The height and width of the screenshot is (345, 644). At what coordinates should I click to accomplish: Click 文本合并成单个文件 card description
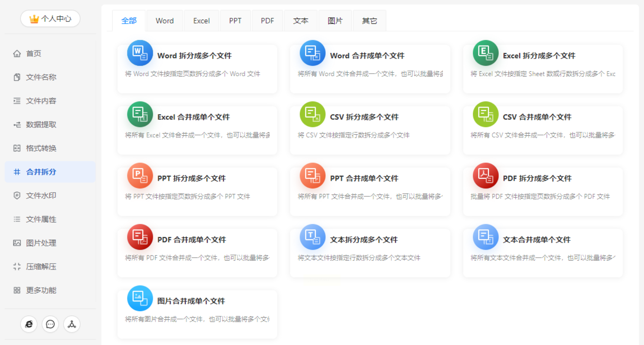[x=542, y=258]
